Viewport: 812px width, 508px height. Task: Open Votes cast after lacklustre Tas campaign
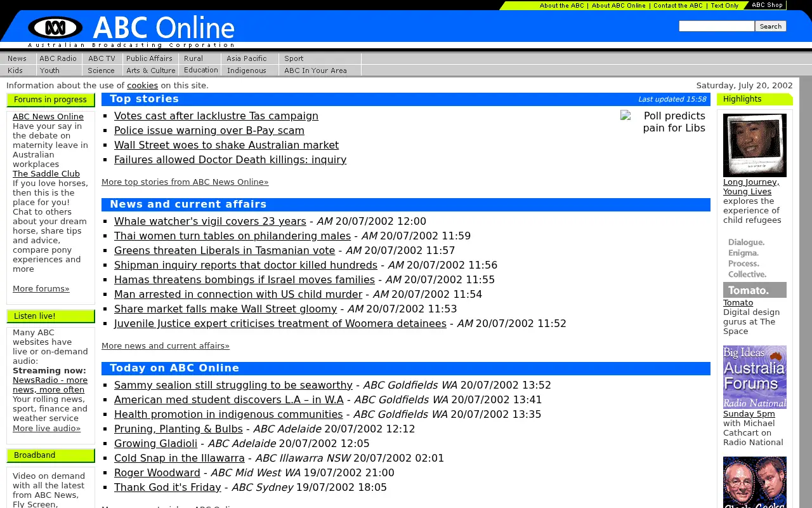(x=216, y=116)
